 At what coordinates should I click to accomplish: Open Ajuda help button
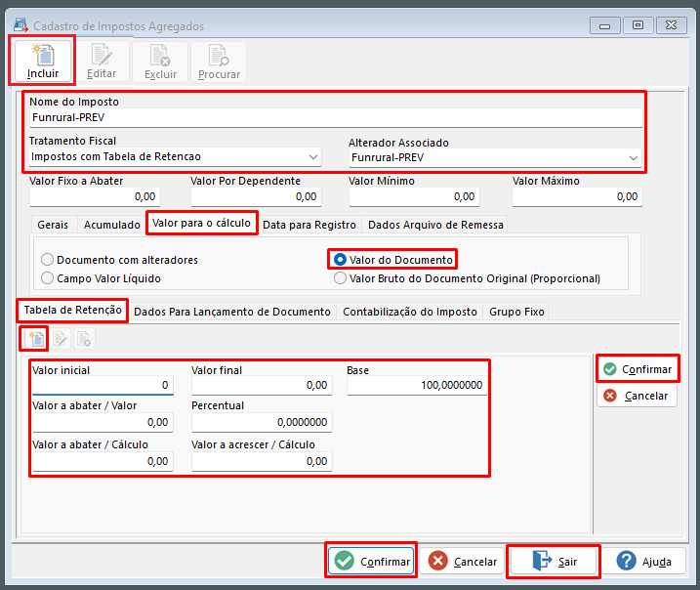point(643,561)
